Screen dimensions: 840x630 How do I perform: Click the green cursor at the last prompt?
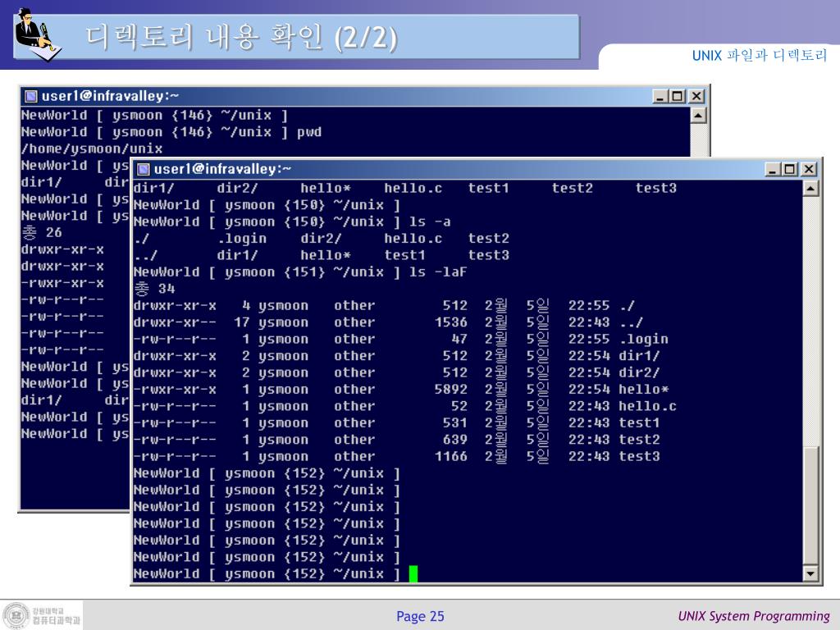413,573
